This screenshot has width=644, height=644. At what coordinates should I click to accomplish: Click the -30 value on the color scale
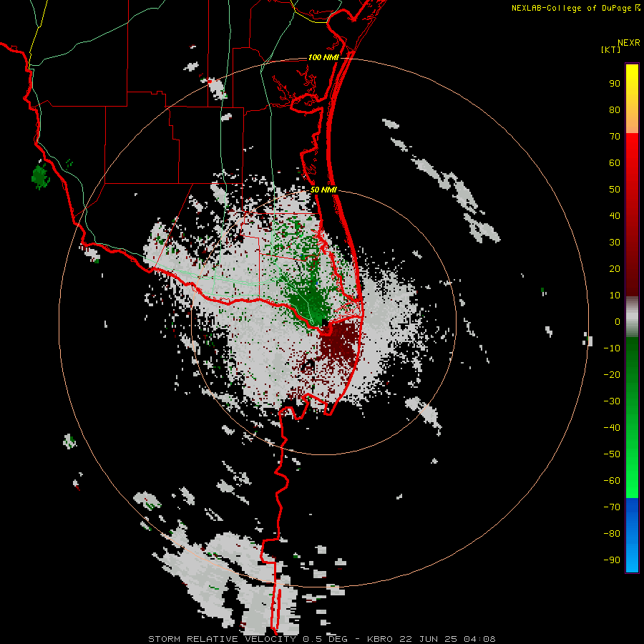(x=612, y=401)
